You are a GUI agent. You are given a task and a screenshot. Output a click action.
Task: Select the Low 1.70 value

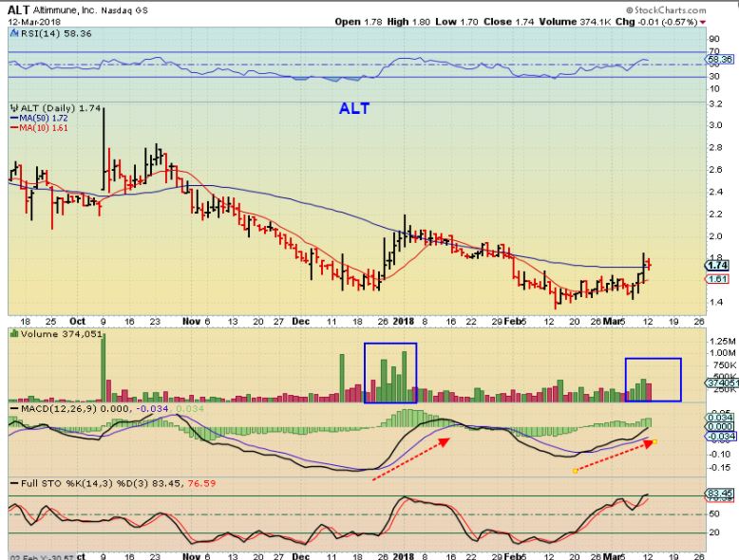coord(457,22)
